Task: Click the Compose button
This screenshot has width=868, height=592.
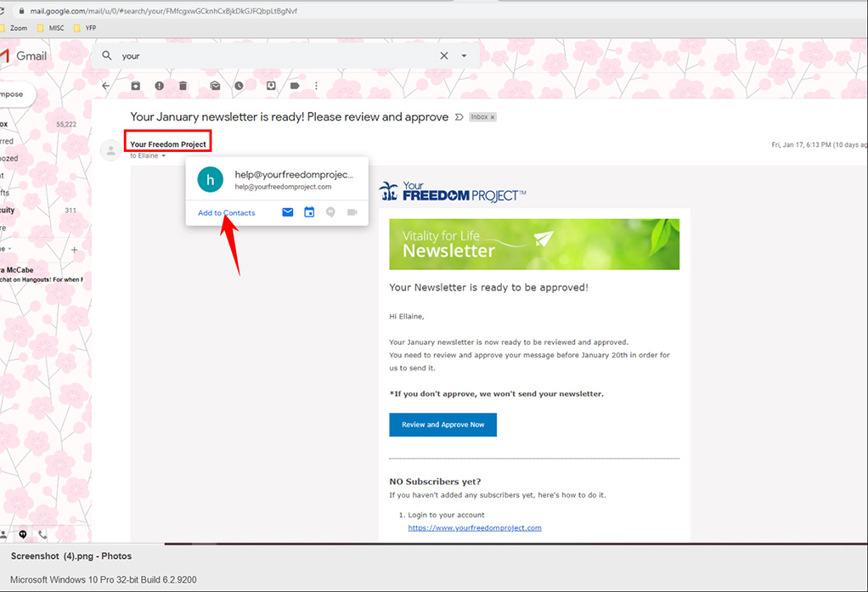Action: pyautogui.click(x=15, y=94)
